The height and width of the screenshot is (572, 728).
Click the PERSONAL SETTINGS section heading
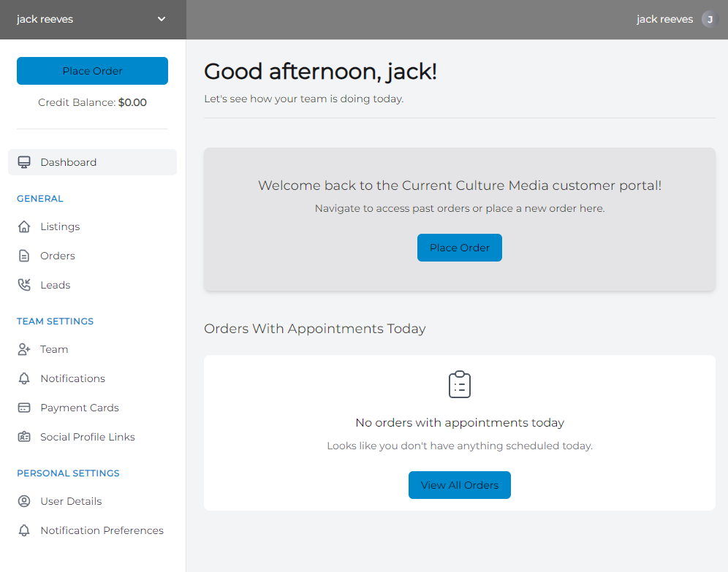[68, 473]
